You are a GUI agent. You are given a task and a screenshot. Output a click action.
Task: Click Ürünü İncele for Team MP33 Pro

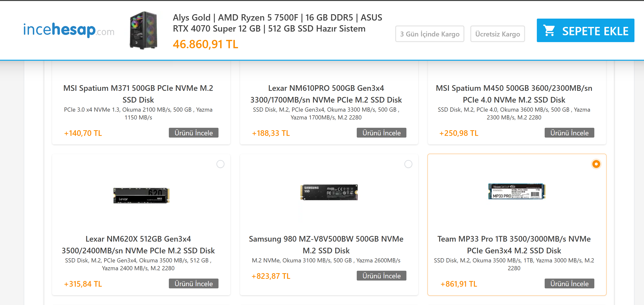(569, 283)
